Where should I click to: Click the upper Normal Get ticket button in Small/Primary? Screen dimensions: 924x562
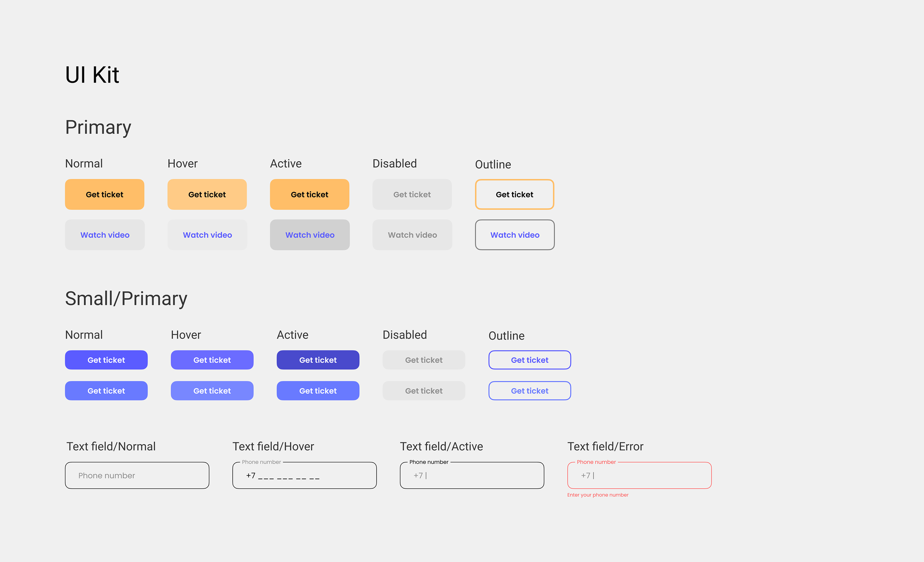[x=106, y=360]
